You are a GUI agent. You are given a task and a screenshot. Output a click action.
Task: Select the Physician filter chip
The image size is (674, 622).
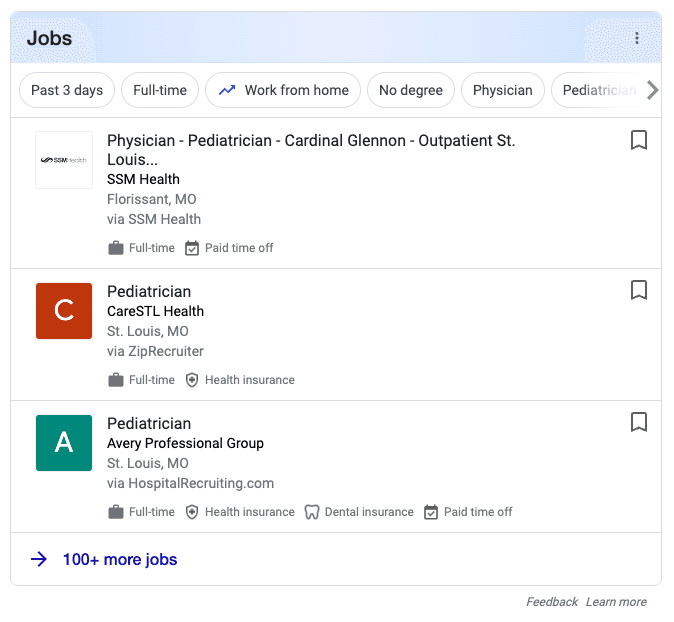click(x=502, y=90)
